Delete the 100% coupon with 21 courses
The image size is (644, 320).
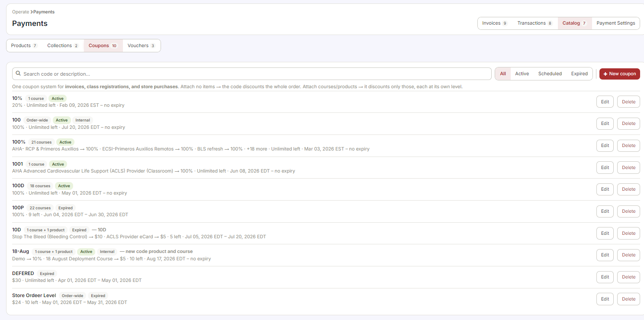[x=628, y=146]
